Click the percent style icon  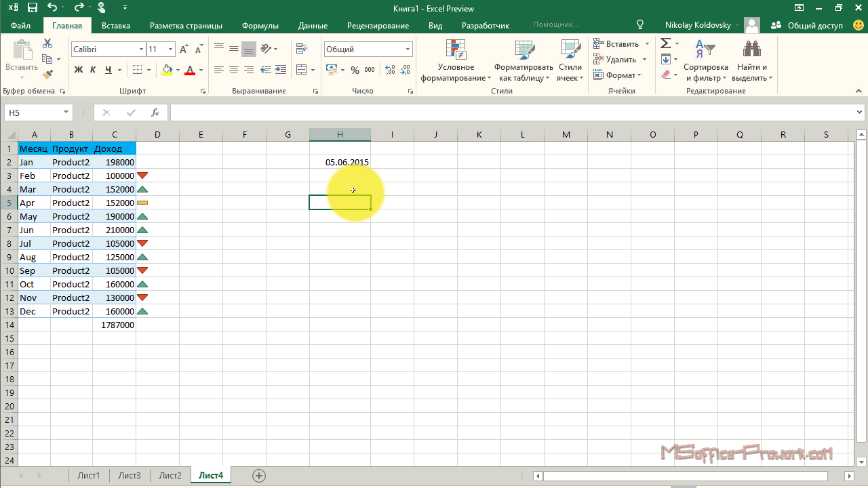click(x=355, y=70)
